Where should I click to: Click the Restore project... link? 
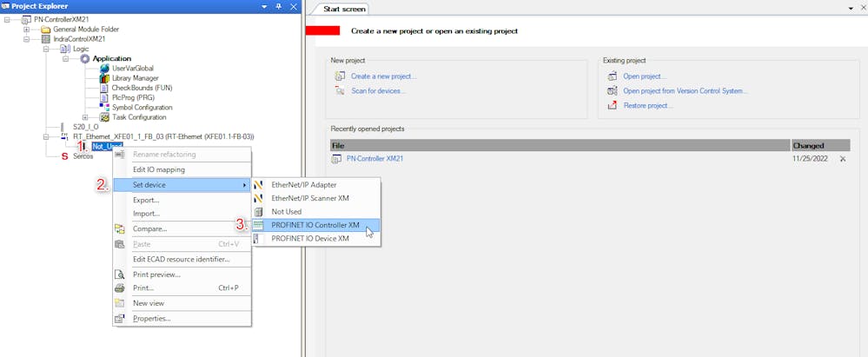coord(648,105)
